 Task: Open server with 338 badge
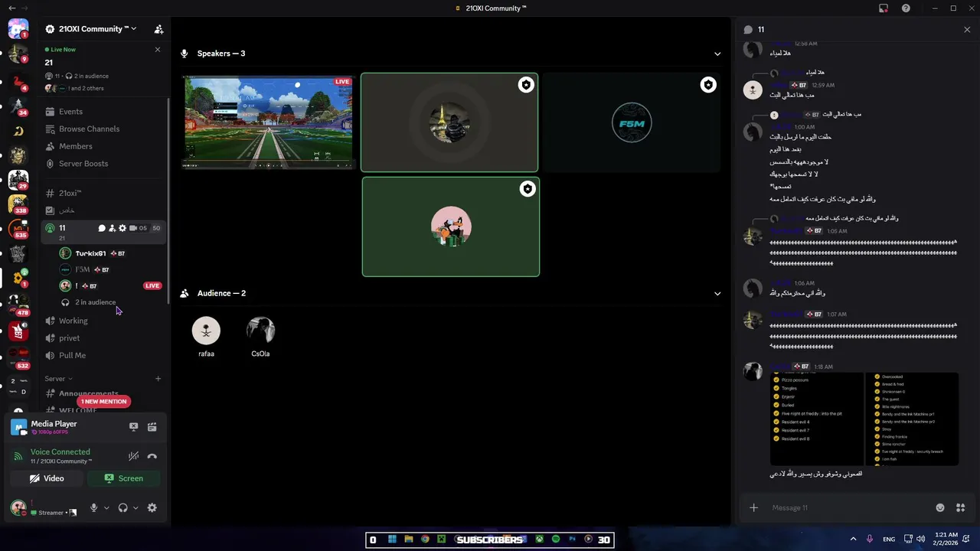tap(18, 204)
